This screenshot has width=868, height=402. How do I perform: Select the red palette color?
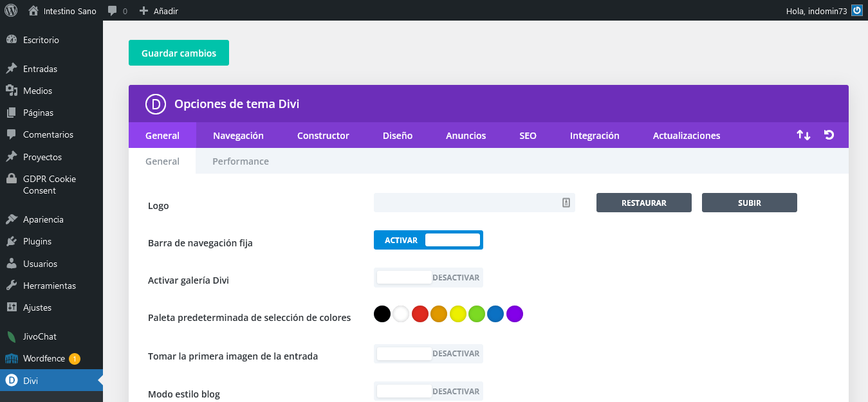(x=420, y=314)
